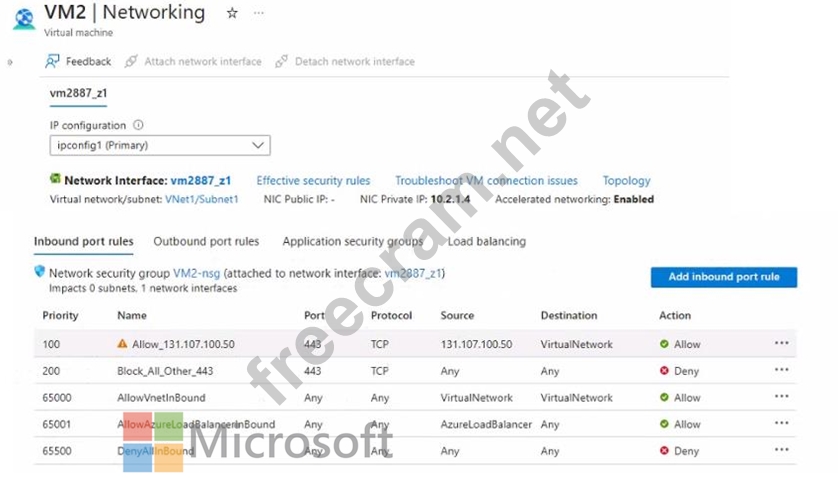
Task: Choose Attach network interface
Action: click(x=203, y=61)
